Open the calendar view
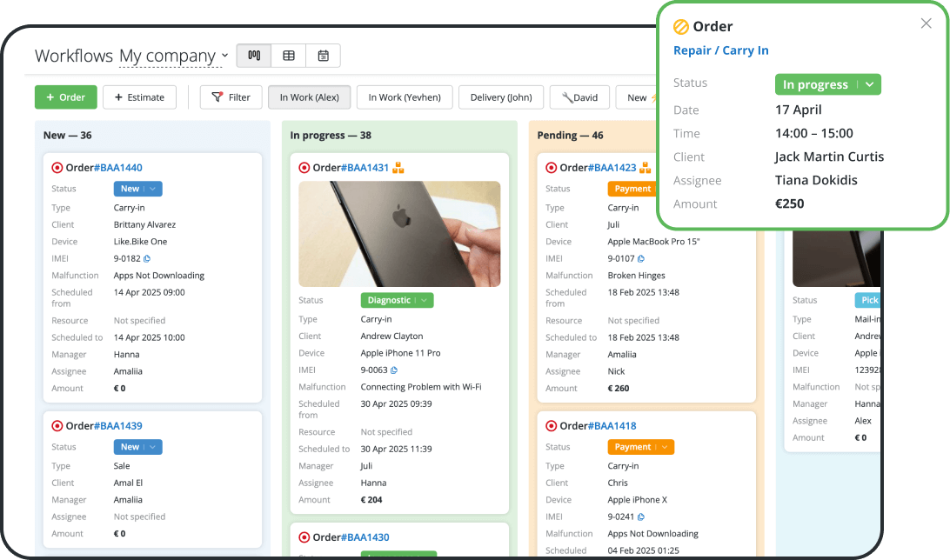 323,55
